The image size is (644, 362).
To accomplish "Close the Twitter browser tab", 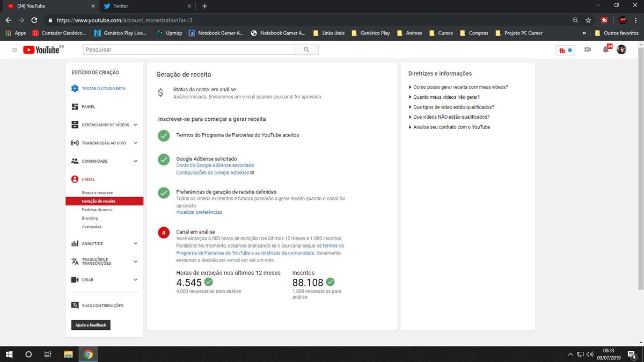I will pyautogui.click(x=189, y=6).
